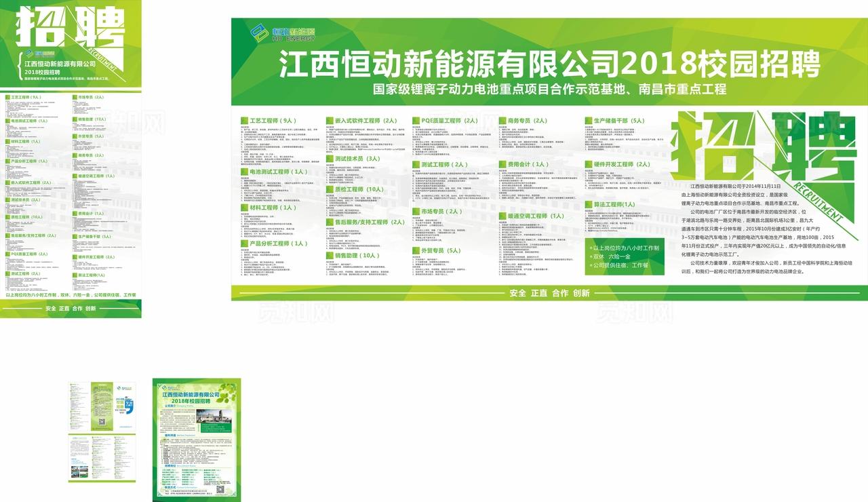The height and width of the screenshot is (502, 868).
Task: Click the QR code at the flyer's bottom right
Action: [x=221, y=488]
